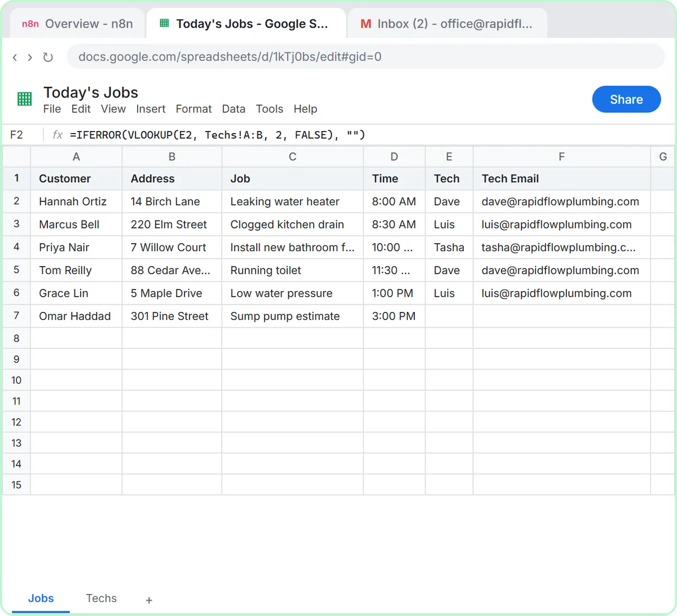
Task: Open the Tools menu
Action: pyautogui.click(x=270, y=109)
